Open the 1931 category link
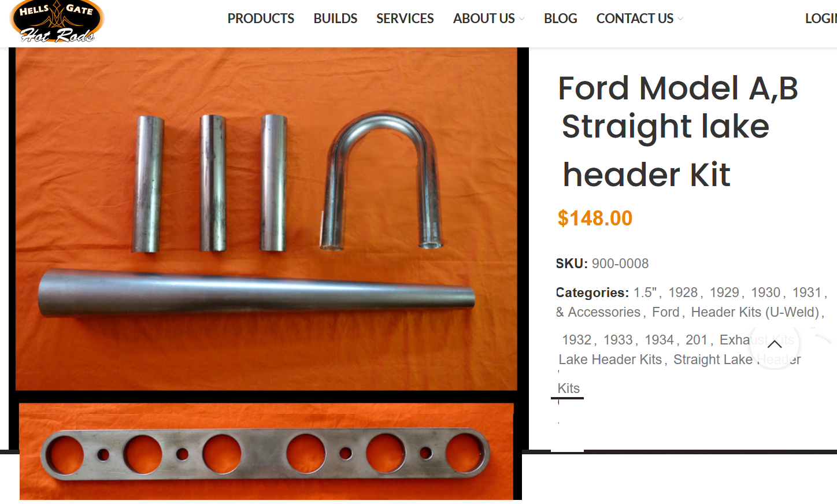Viewport: 837px width, 504px height. click(807, 292)
